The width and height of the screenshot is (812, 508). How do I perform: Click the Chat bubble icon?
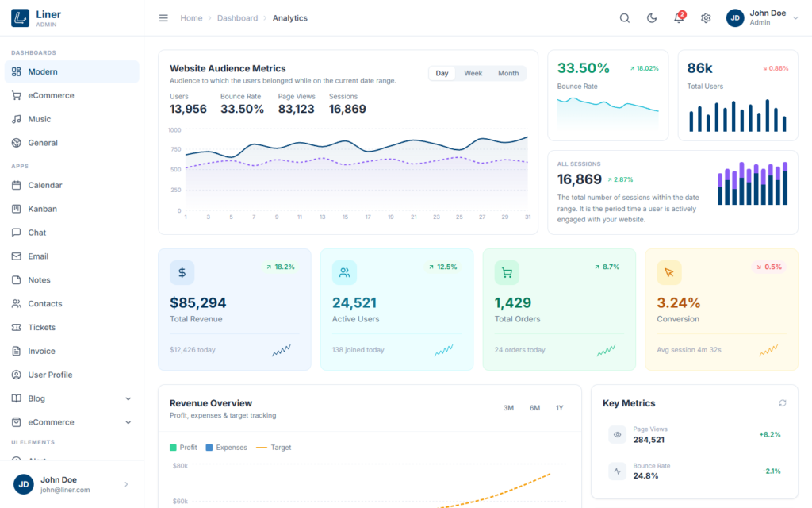(x=17, y=233)
